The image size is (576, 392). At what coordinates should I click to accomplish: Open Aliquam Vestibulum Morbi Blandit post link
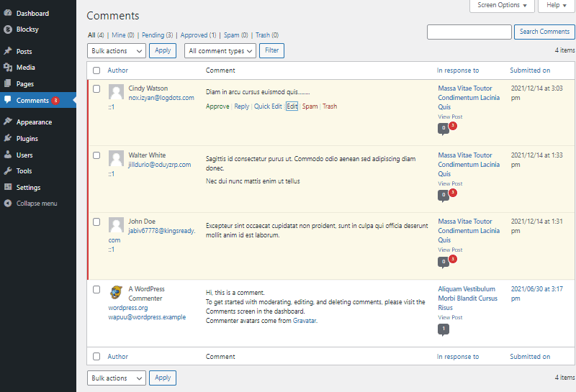click(467, 298)
